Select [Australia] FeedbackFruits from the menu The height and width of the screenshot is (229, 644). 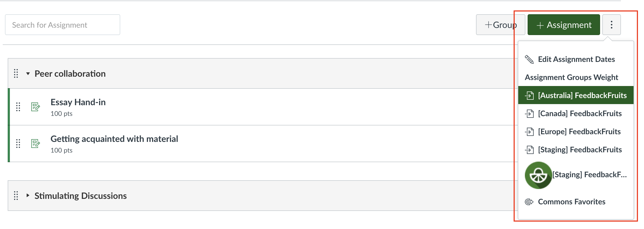coord(576,95)
